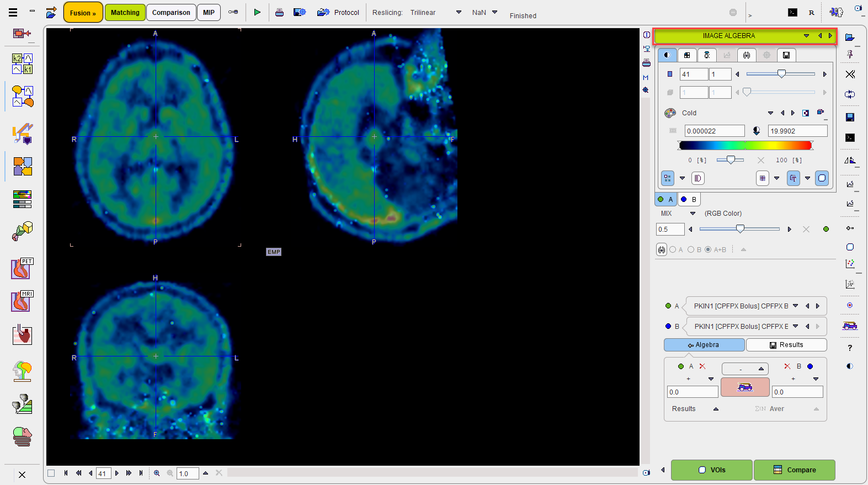The height and width of the screenshot is (485, 868).
Task: Select the save disk tab in image controls
Action: click(x=786, y=55)
